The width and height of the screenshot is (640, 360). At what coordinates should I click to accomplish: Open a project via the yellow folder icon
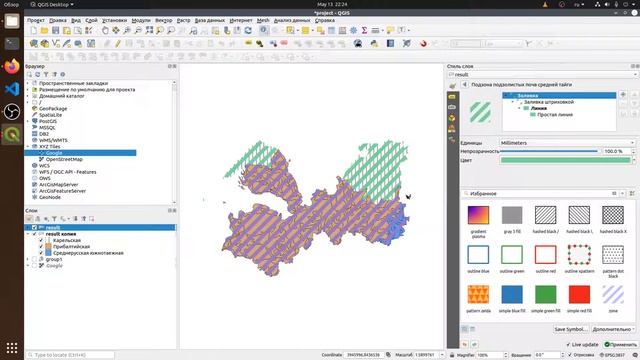click(x=44, y=31)
